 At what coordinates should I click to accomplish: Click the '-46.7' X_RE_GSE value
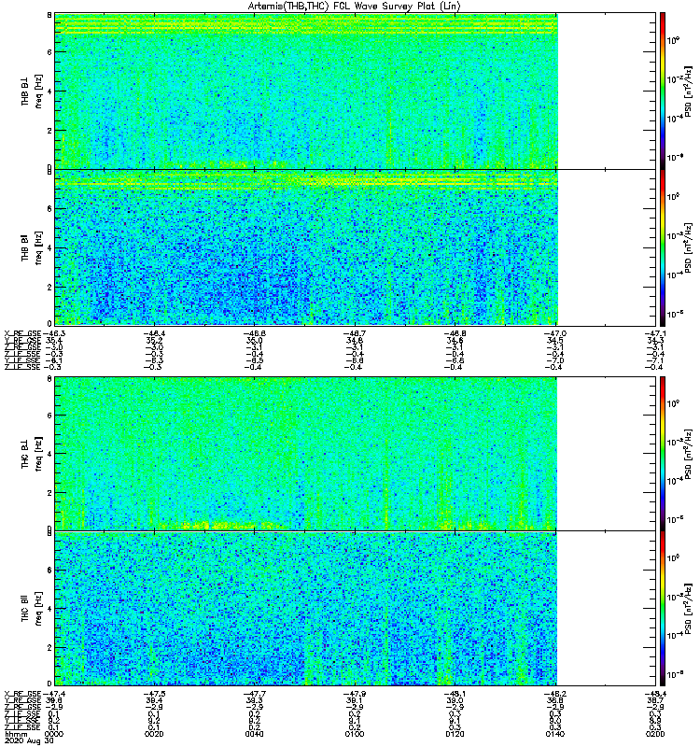(x=355, y=333)
